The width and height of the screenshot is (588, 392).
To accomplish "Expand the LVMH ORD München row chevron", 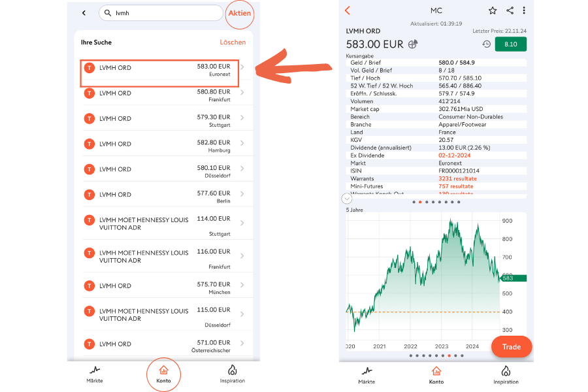I will (x=242, y=285).
